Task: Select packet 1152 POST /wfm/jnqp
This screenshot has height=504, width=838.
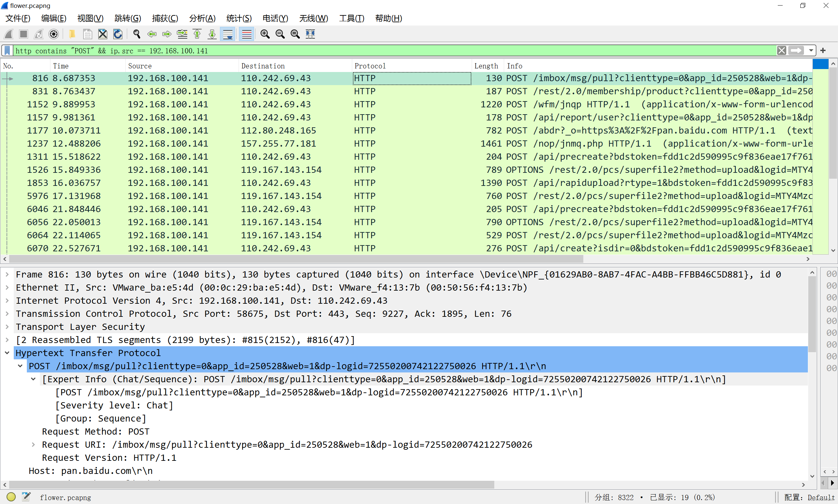Action: click(x=406, y=104)
